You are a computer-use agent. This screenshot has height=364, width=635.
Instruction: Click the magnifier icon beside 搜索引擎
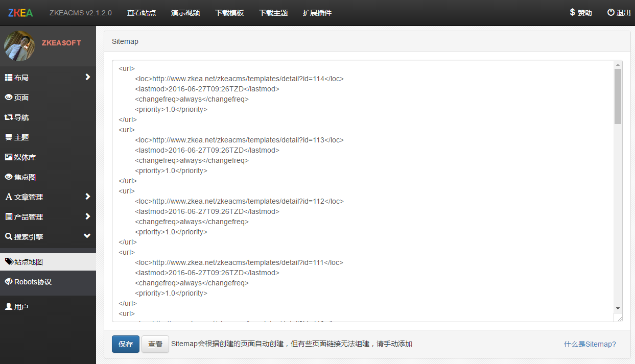click(x=9, y=236)
